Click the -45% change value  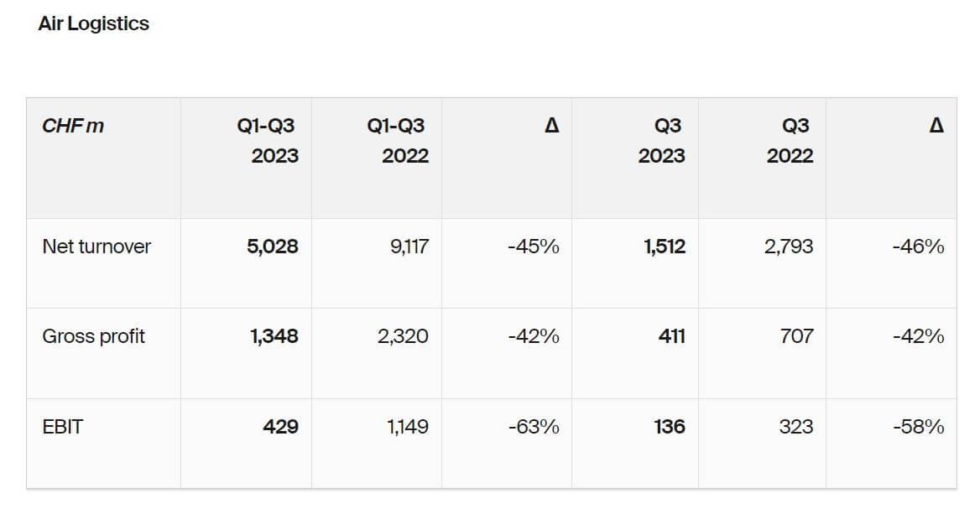point(534,247)
